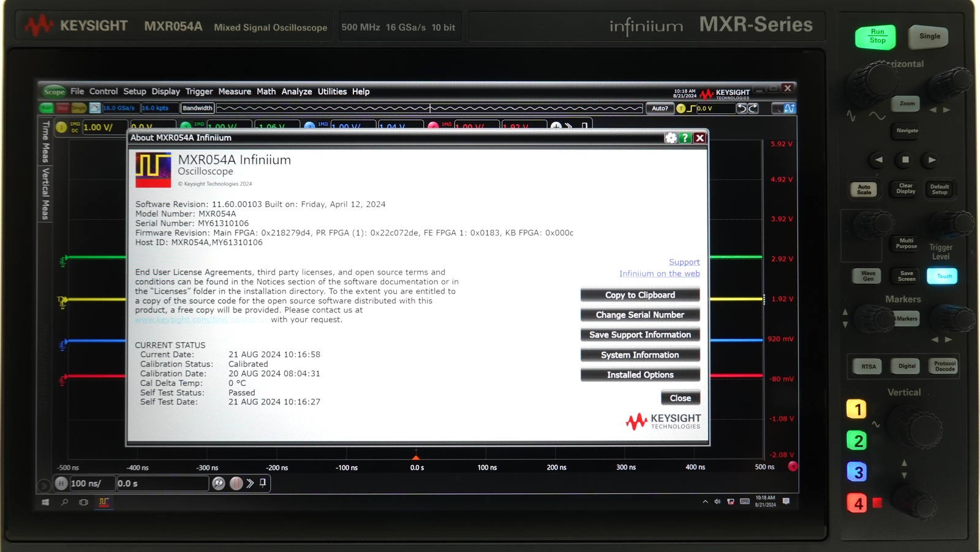Click the green Run toolbar button
The image size is (980, 552).
click(x=47, y=108)
